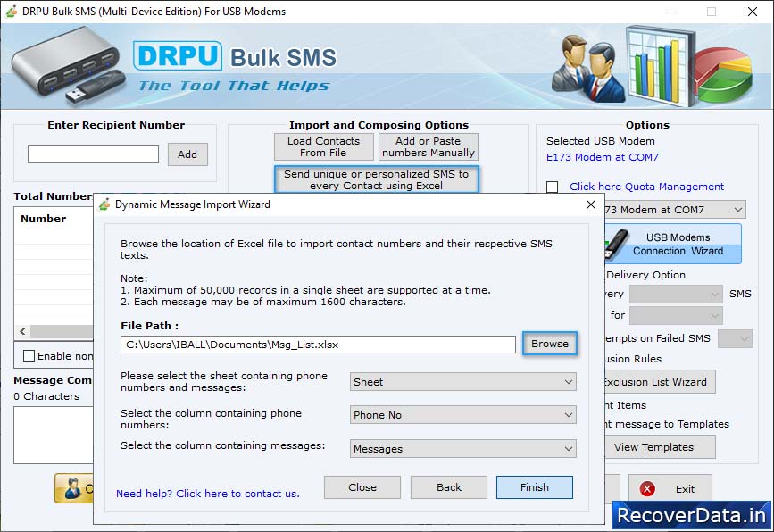Click the pie chart graphic in banner

(x=725, y=75)
